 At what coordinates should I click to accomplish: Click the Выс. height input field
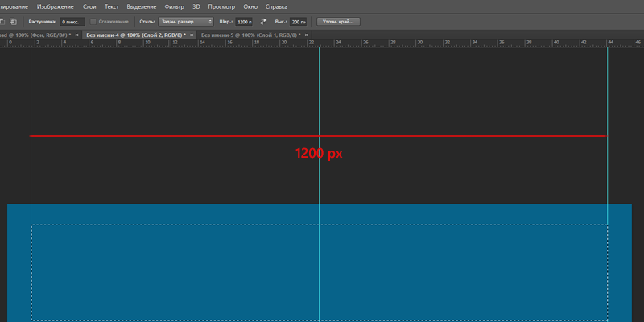(298, 21)
